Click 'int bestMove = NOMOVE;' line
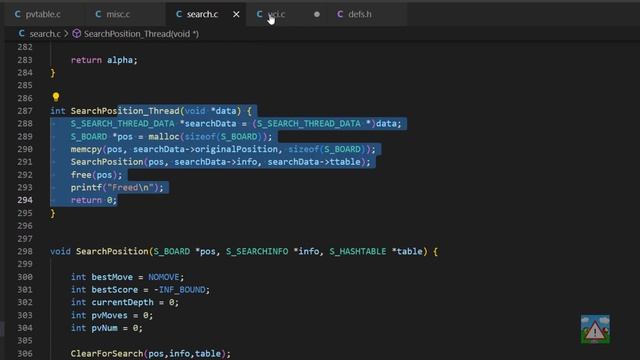This screenshot has width=640, height=360. [x=127, y=277]
